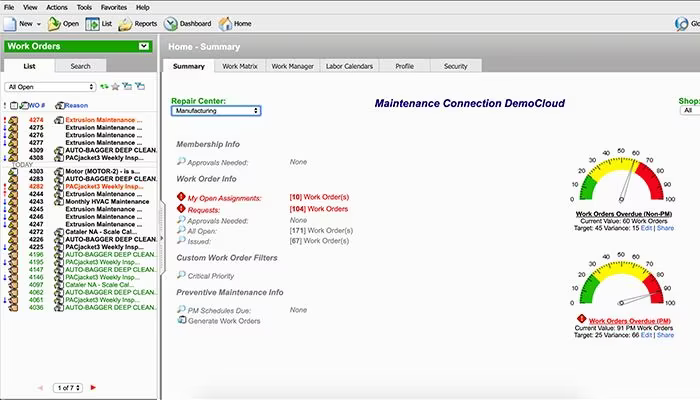Image resolution: width=700 pixels, height=400 pixels.
Task: Toggle the checked column icon before WO #
Action: click(x=24, y=105)
